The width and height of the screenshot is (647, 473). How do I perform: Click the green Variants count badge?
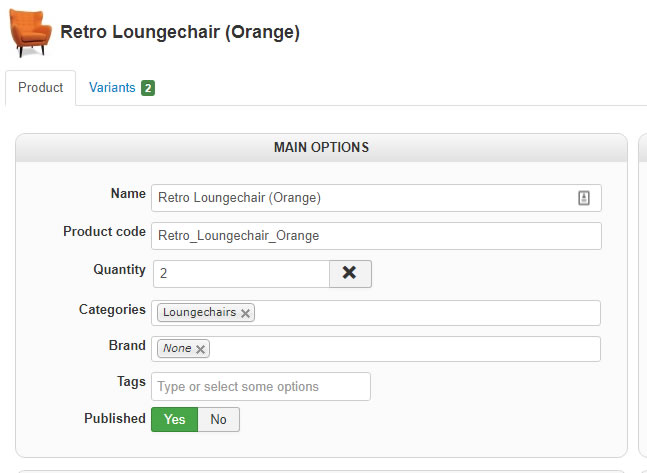(148, 88)
